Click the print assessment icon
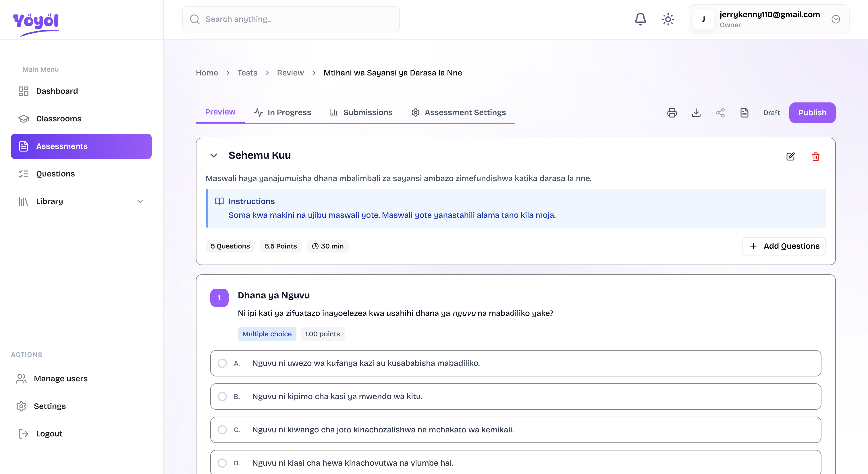Screen dimensions: 868x474 (672, 113)
